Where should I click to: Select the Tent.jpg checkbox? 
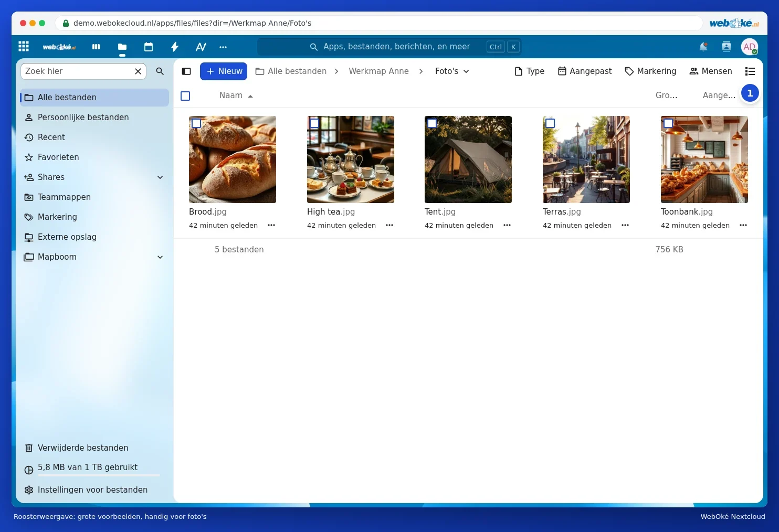click(432, 123)
